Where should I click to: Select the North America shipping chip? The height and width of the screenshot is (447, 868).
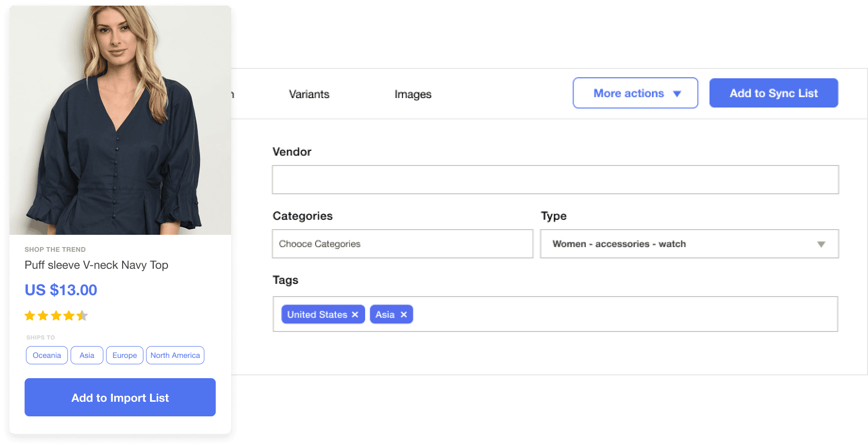[x=175, y=356]
